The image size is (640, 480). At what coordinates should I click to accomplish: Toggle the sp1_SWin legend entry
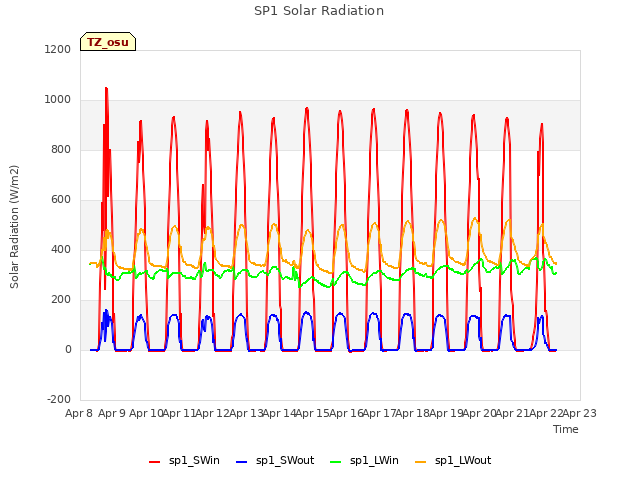point(184,461)
